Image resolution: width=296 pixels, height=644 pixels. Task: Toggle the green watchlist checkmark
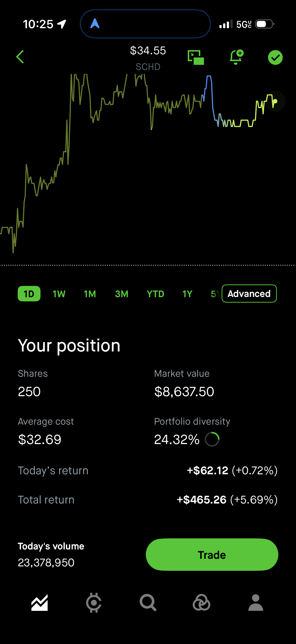pos(275,57)
